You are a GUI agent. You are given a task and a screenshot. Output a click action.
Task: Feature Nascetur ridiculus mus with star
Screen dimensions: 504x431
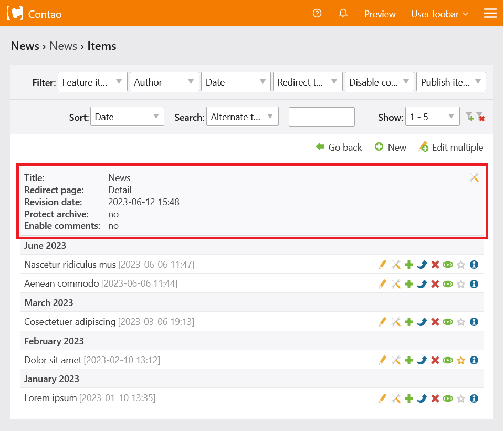[461, 265]
